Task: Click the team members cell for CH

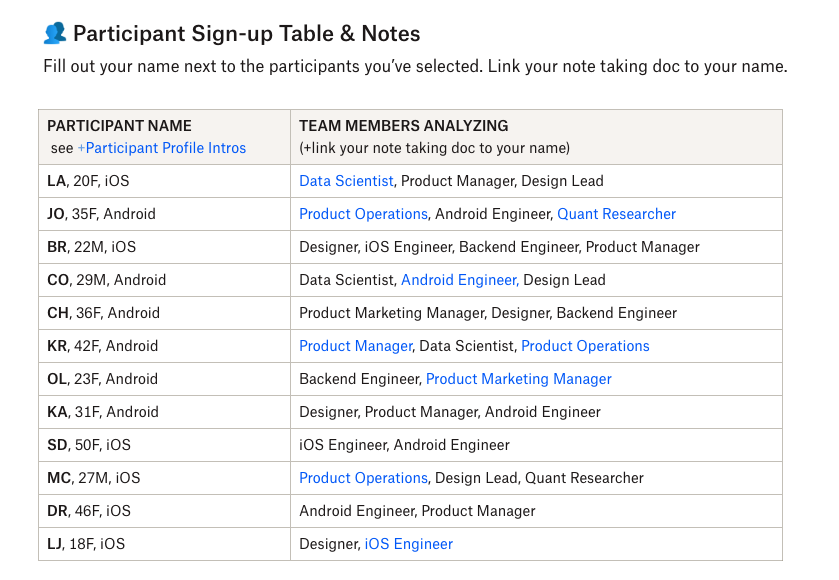Action: click(488, 313)
